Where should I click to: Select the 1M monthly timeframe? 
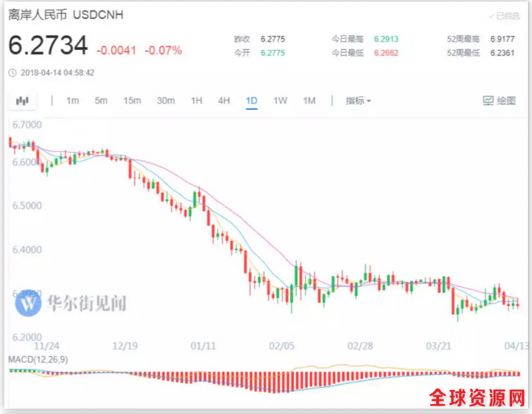309,101
